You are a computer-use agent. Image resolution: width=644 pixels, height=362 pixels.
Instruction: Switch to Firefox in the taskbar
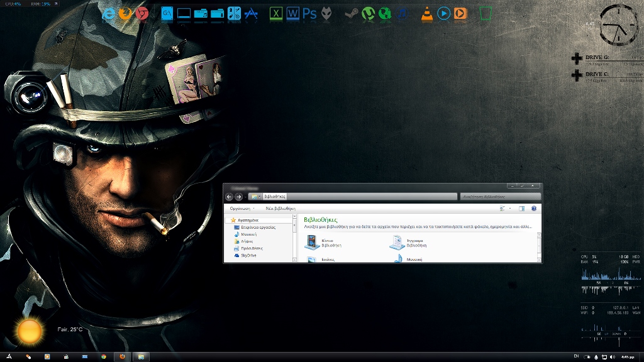tap(122, 357)
